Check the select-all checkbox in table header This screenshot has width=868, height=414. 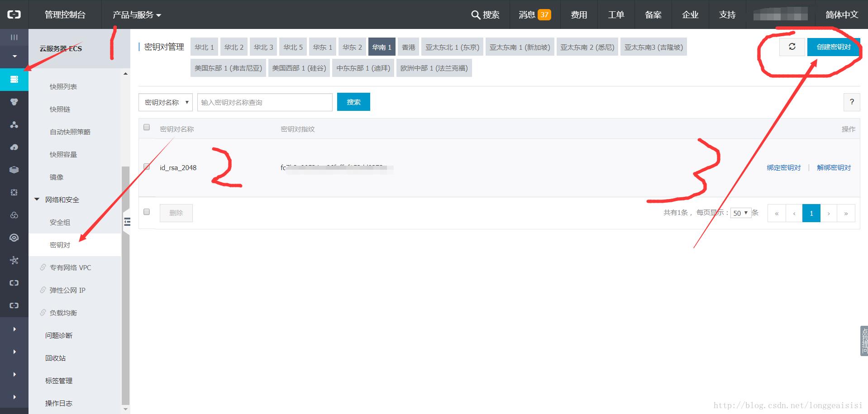coord(147,127)
